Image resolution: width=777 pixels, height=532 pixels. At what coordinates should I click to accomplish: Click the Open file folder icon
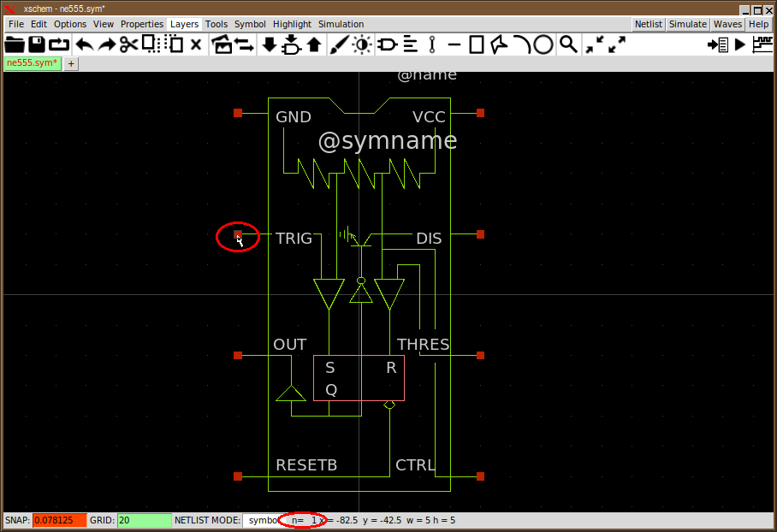pyautogui.click(x=15, y=44)
